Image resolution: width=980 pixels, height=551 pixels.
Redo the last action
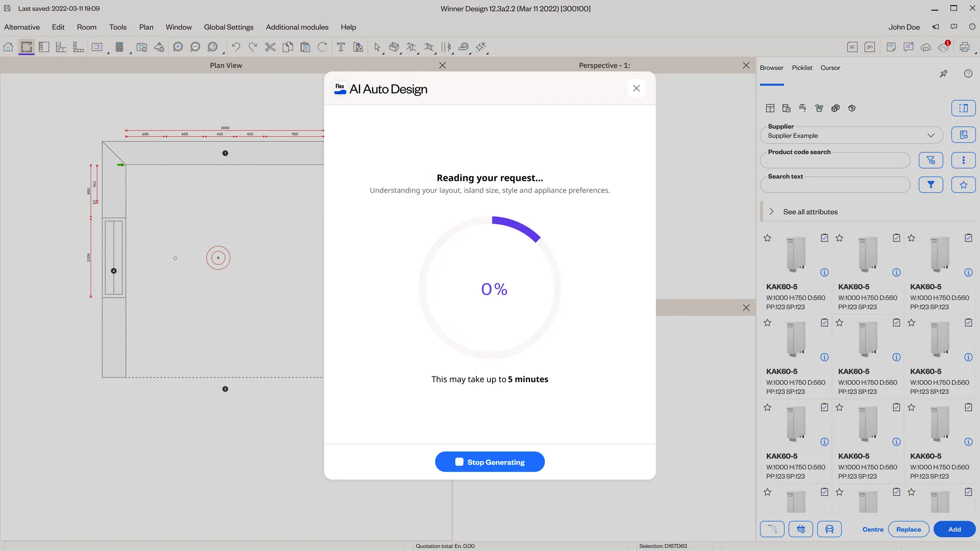253,47
